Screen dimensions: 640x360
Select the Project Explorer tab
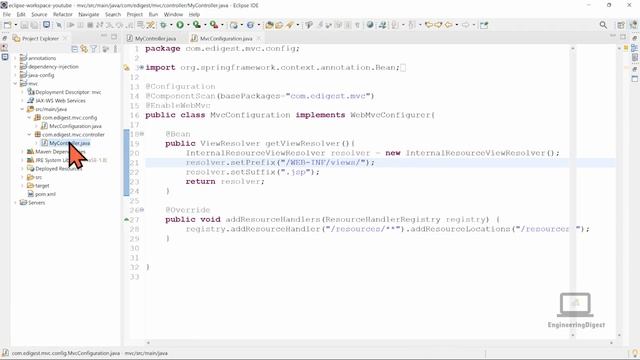[40, 38]
